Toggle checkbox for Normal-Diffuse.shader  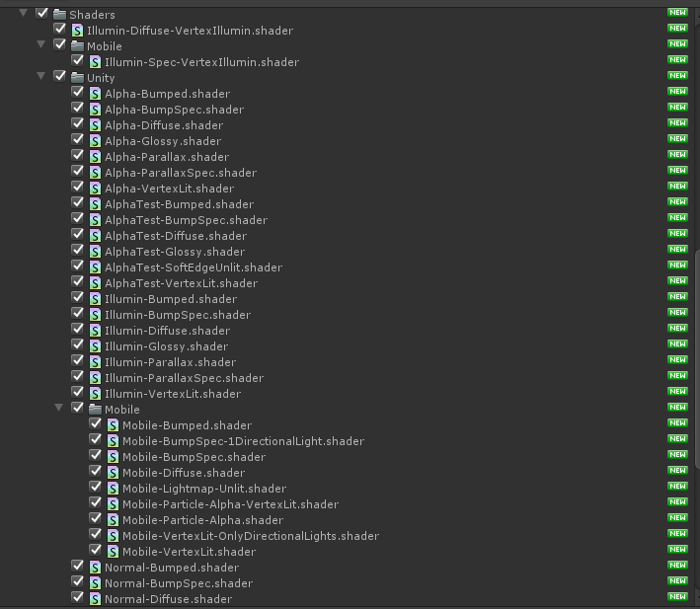[x=78, y=597]
